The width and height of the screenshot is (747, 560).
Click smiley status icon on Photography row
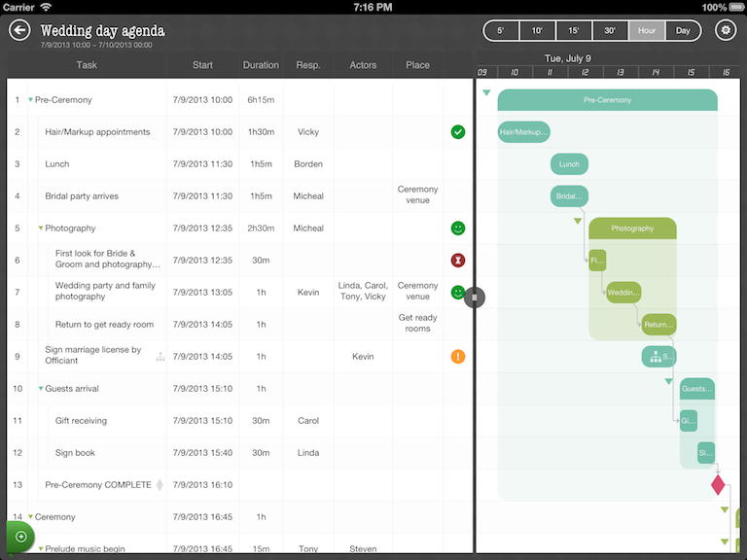coord(458,228)
